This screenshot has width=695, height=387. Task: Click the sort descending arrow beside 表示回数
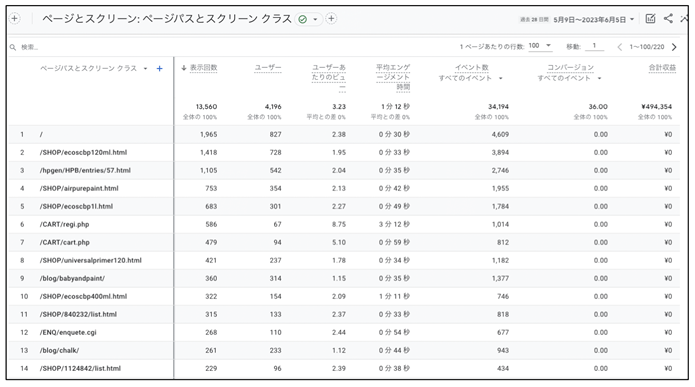(x=184, y=68)
